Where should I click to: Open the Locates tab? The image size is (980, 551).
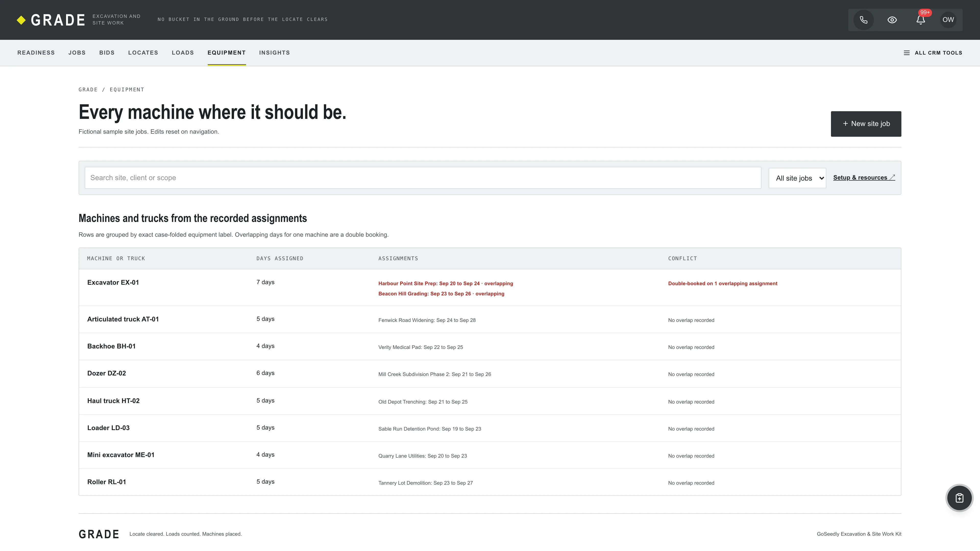[x=143, y=53]
